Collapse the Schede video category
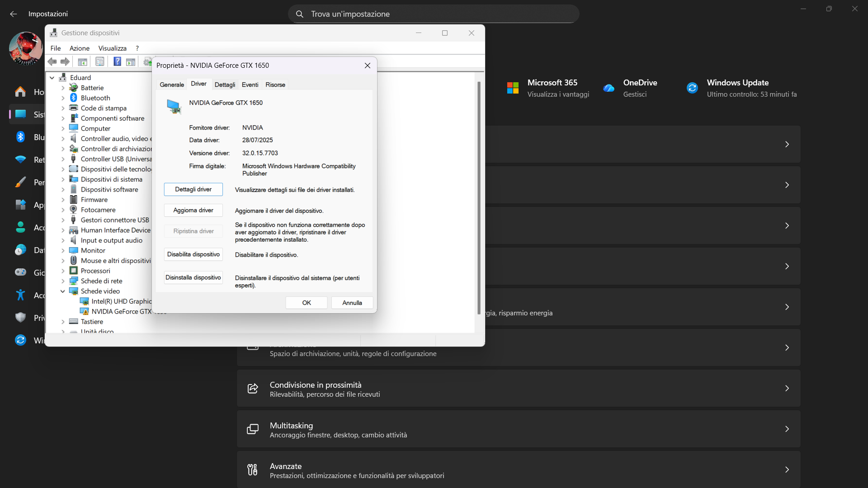The height and width of the screenshot is (488, 868). [63, 291]
